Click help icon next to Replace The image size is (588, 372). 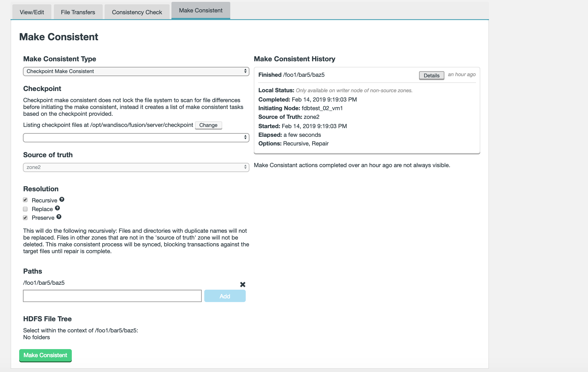click(57, 208)
